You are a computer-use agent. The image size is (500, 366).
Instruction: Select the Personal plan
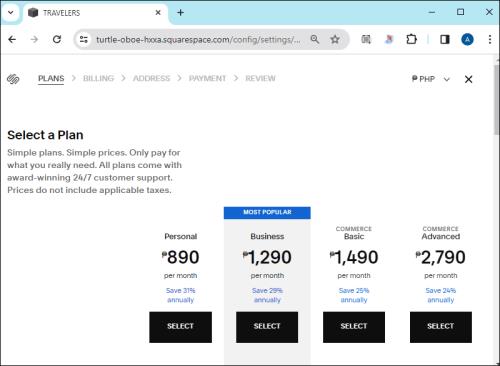point(180,327)
